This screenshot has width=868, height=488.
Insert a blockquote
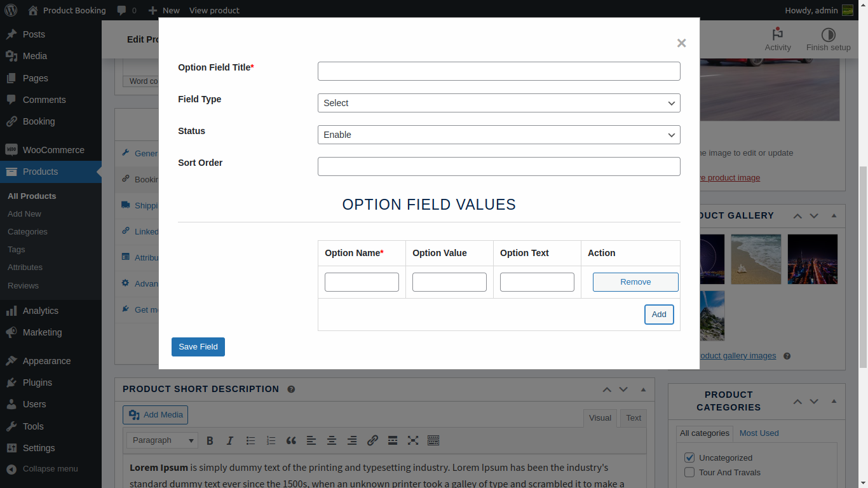click(x=291, y=440)
